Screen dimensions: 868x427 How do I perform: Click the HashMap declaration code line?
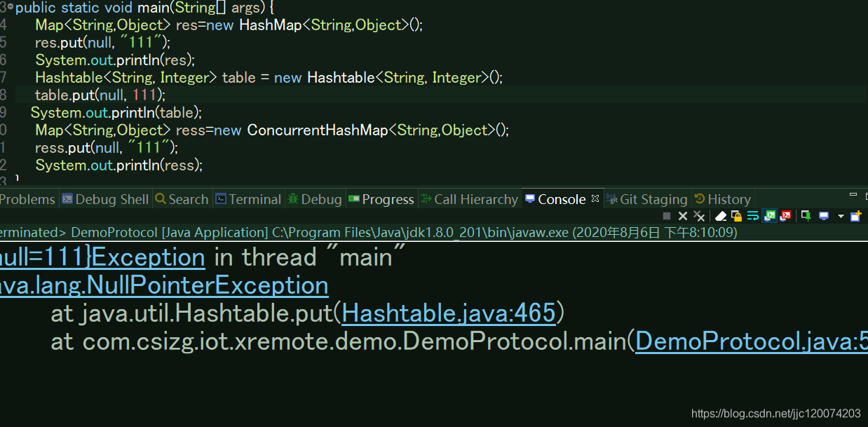229,25
